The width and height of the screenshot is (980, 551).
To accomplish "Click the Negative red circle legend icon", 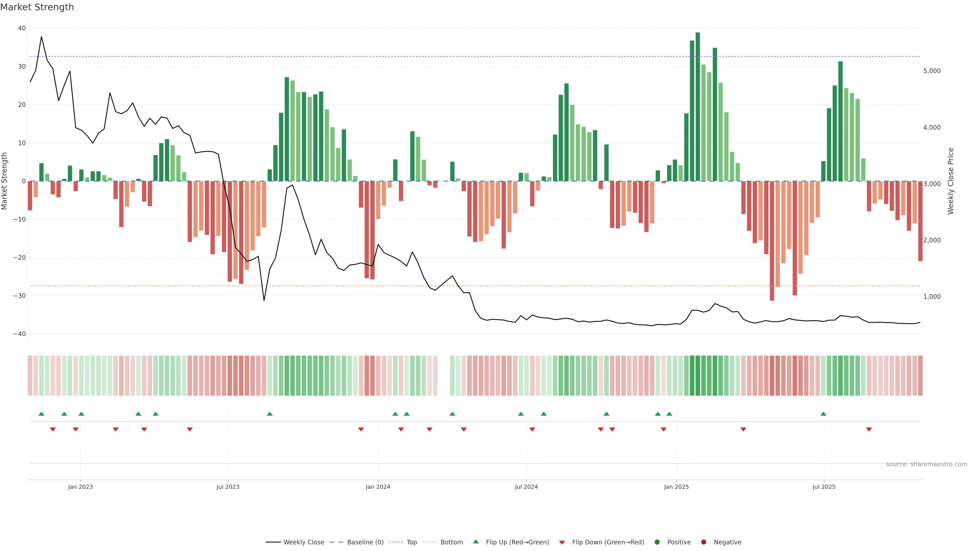I will (703, 542).
